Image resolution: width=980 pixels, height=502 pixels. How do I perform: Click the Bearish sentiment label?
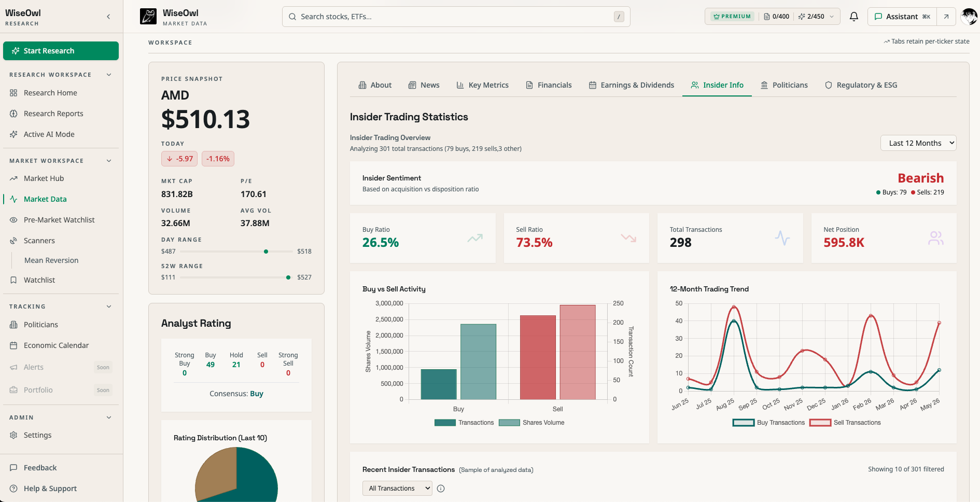pyautogui.click(x=920, y=178)
